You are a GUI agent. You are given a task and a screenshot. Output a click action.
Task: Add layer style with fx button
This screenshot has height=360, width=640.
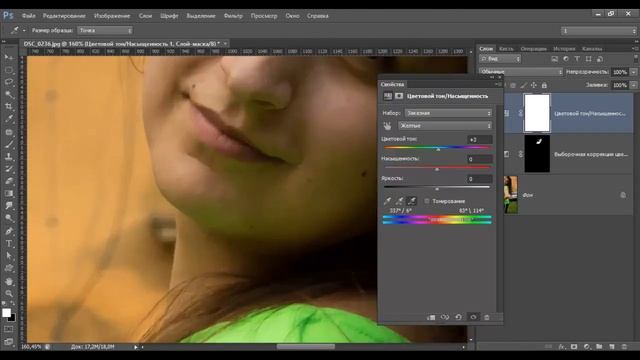coord(562,347)
